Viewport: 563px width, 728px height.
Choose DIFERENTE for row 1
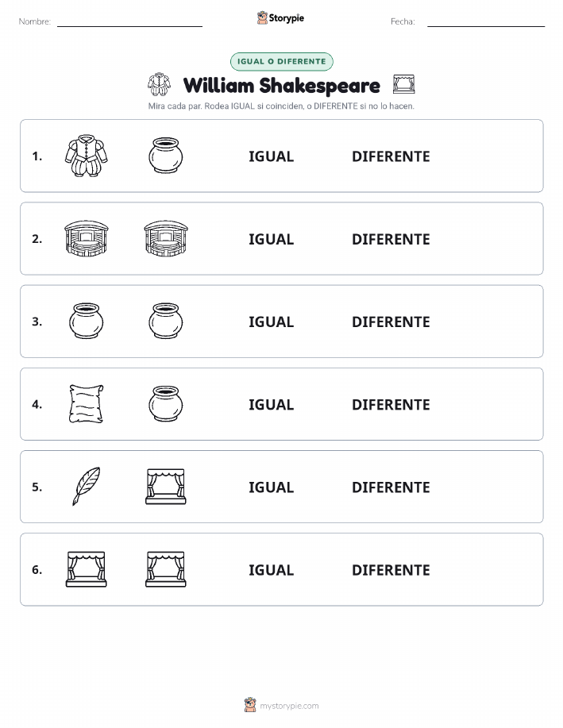(391, 156)
